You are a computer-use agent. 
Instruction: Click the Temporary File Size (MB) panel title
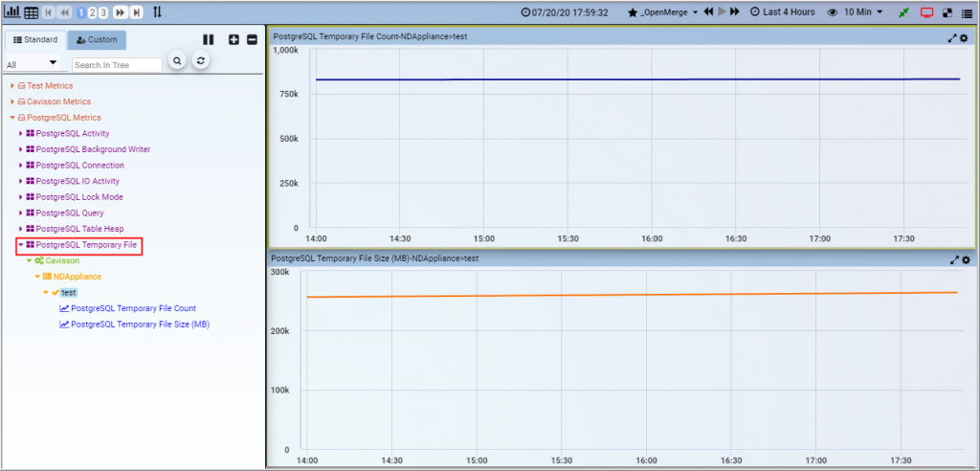375,258
